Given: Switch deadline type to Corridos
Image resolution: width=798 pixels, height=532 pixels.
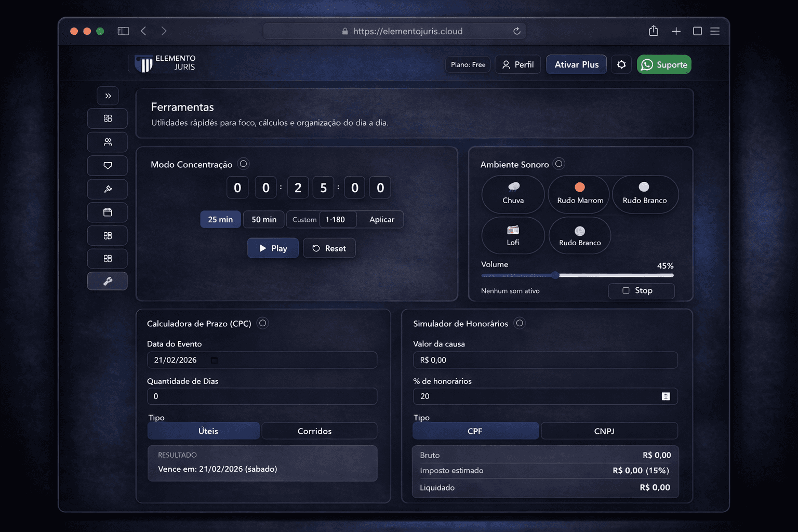Looking at the screenshot, I should [x=314, y=431].
